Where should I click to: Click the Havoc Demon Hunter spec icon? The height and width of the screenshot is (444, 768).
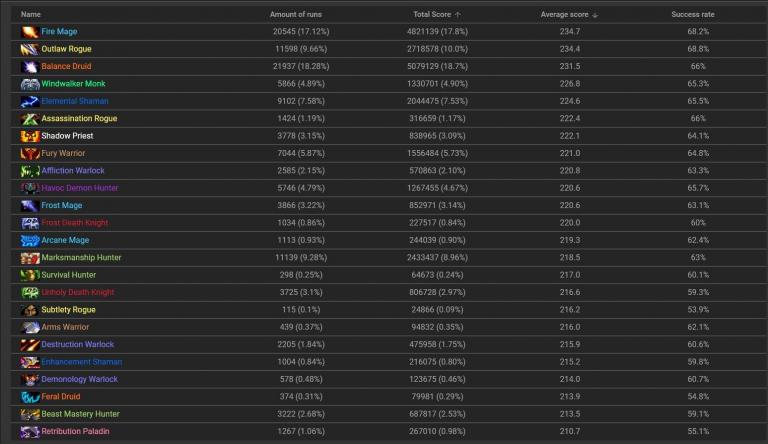(29, 188)
